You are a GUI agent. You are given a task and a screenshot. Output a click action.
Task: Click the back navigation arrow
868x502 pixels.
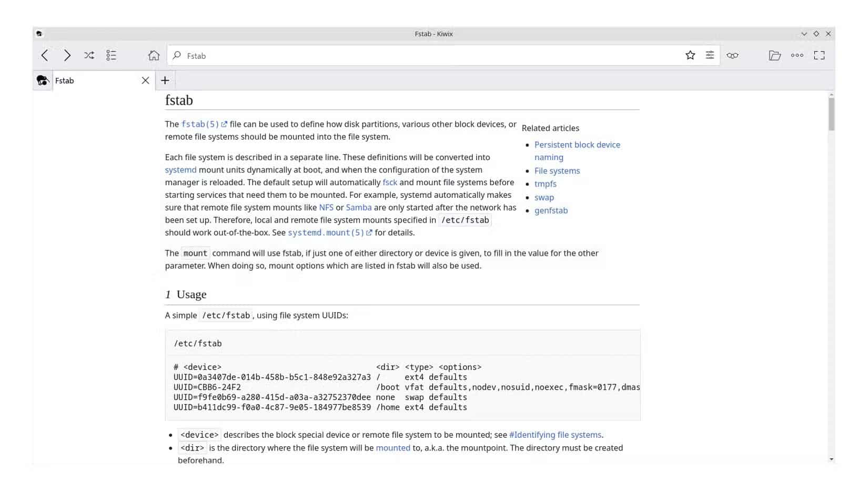pyautogui.click(x=44, y=55)
